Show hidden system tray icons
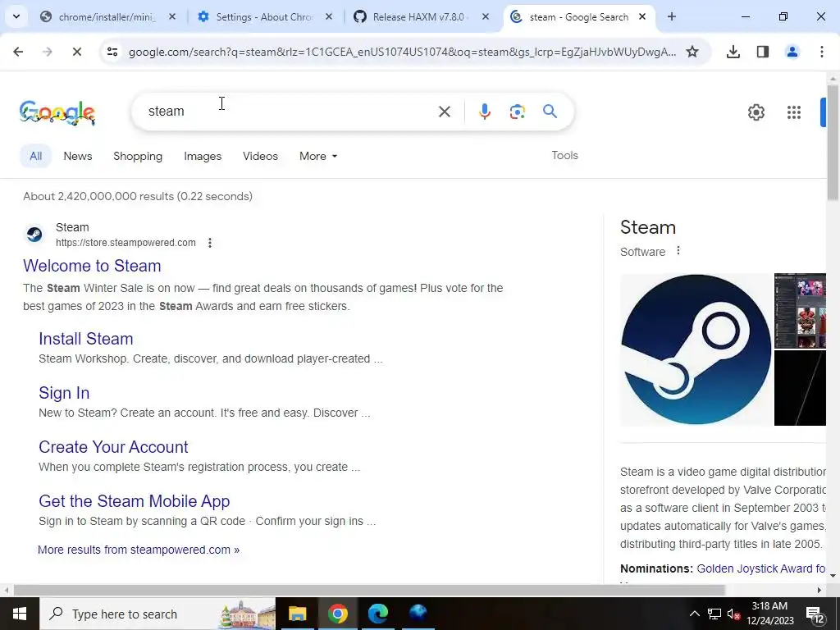Screen dimensions: 840x630 point(694,614)
